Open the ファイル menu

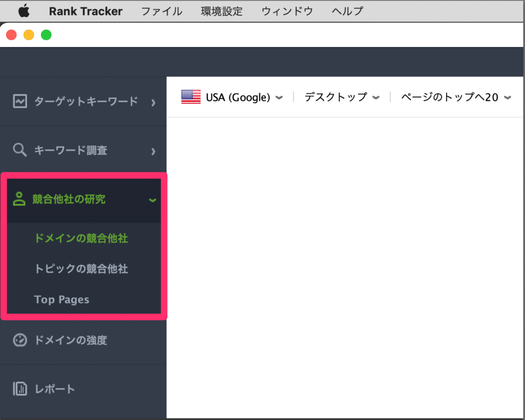[161, 11]
